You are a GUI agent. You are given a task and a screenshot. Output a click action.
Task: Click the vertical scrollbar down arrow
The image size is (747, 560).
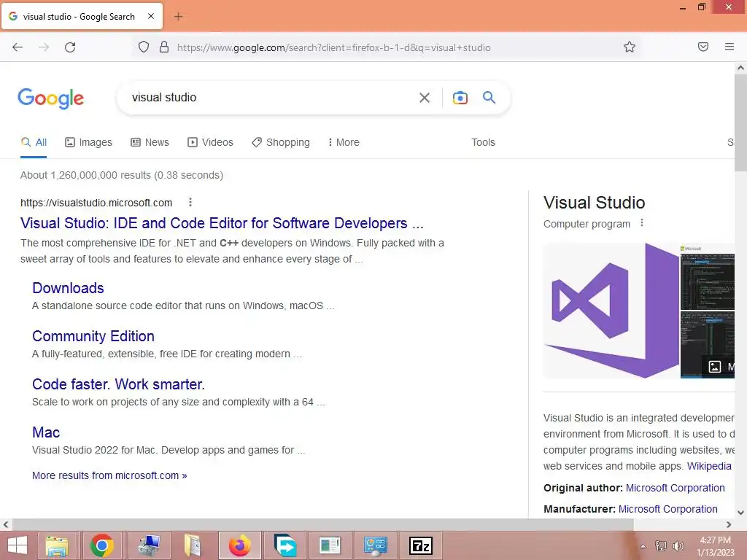(x=740, y=513)
